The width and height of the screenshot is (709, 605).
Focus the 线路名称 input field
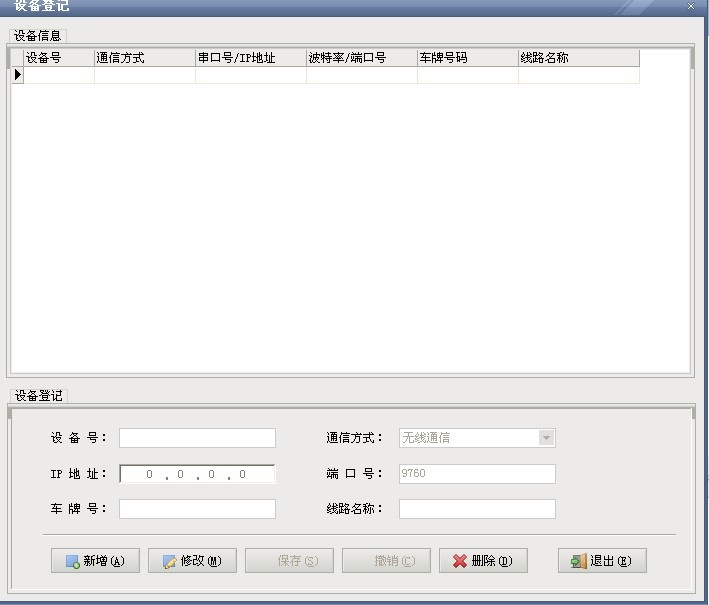pos(477,509)
